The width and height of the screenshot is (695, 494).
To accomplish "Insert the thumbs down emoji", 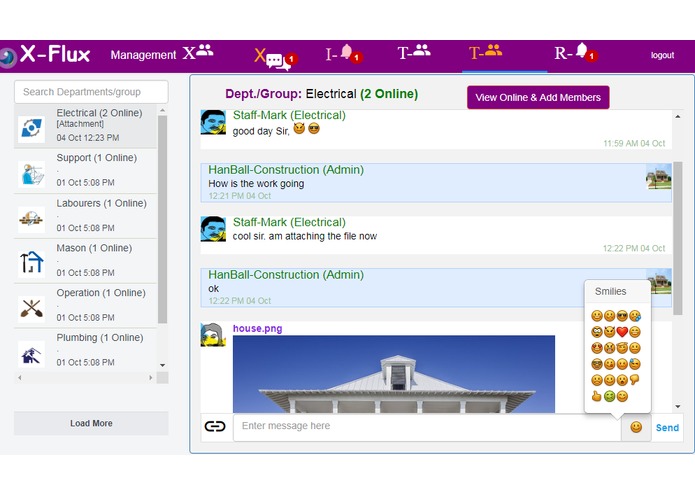I will 635,380.
